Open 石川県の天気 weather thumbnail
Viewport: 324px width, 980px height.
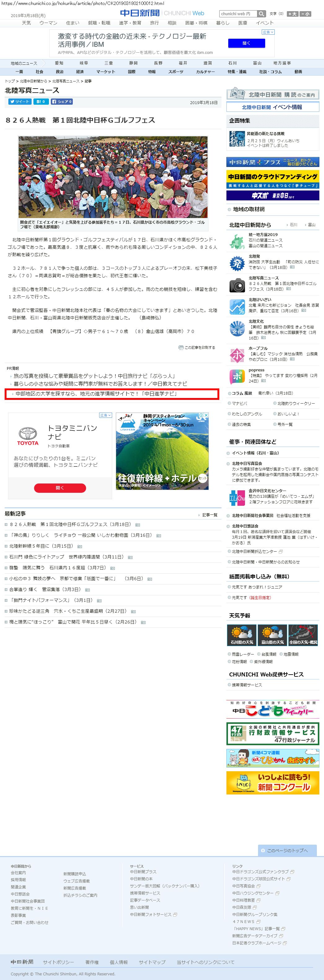point(242,635)
